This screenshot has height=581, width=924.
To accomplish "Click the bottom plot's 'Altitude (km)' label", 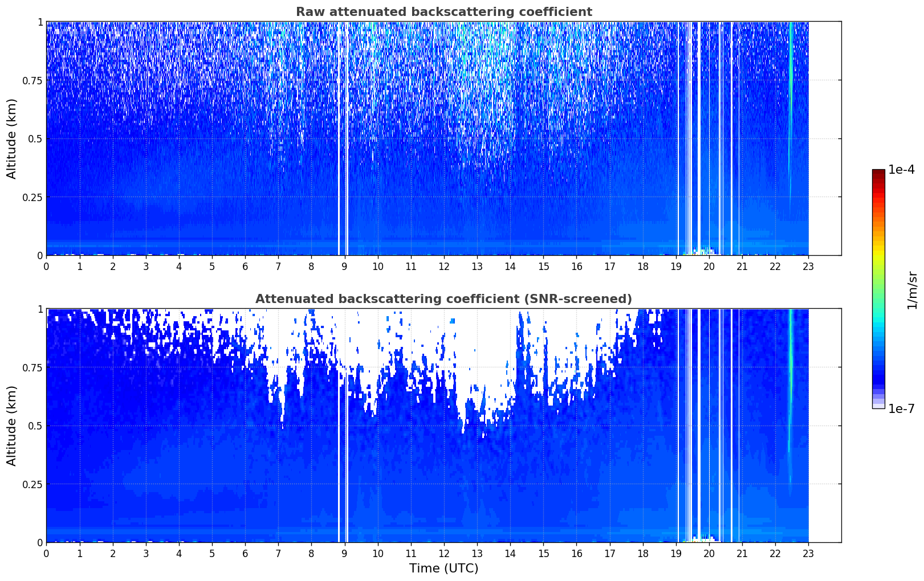I will (x=12, y=425).
